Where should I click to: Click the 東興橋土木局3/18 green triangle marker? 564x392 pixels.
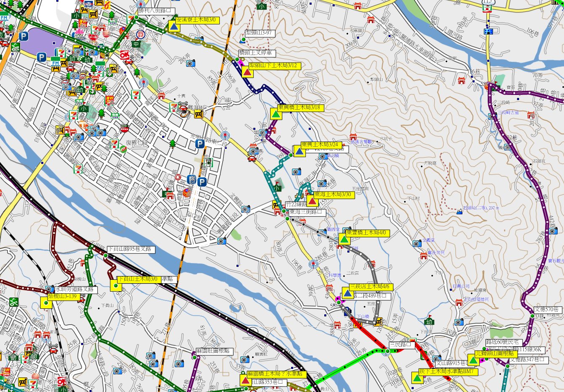click(x=276, y=114)
